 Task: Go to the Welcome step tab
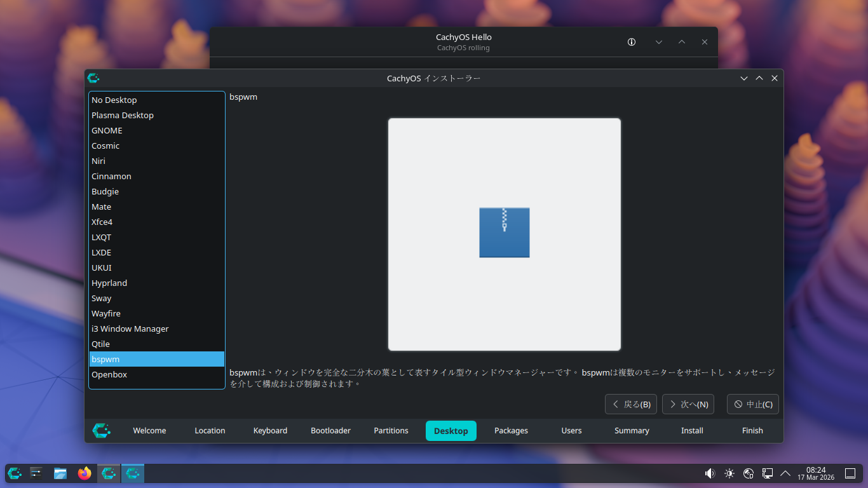pos(149,431)
